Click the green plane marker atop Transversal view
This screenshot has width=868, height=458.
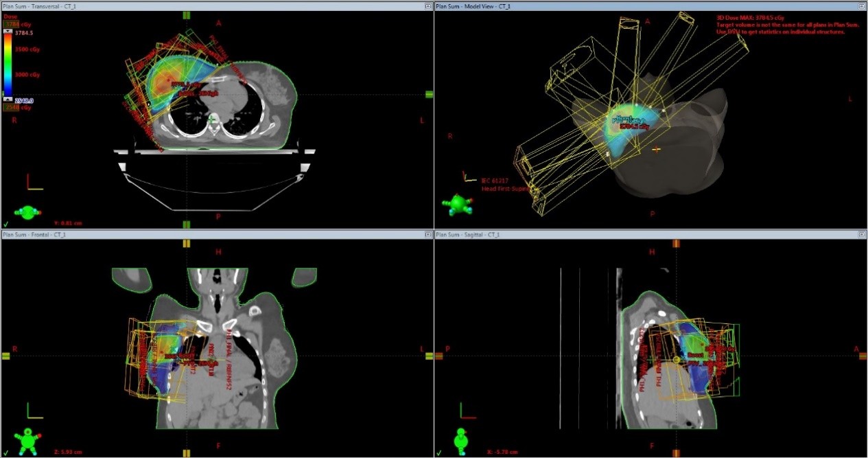186,14
